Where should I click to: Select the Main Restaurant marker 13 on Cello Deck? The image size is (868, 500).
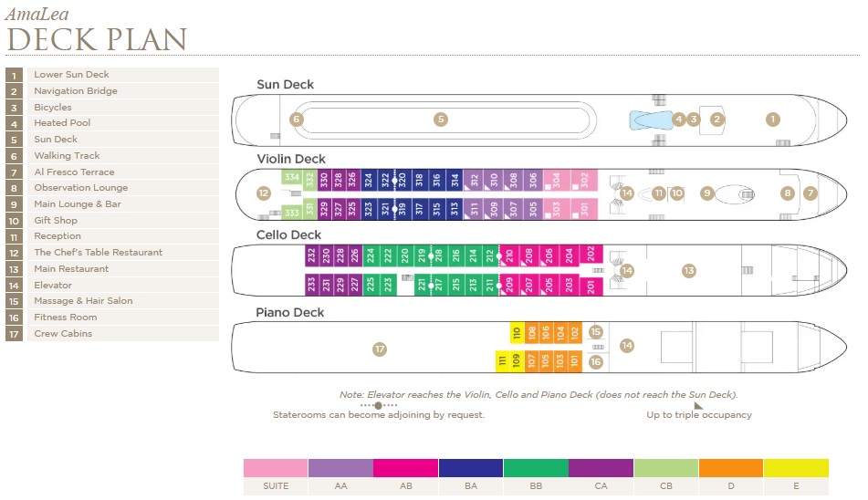point(689,270)
